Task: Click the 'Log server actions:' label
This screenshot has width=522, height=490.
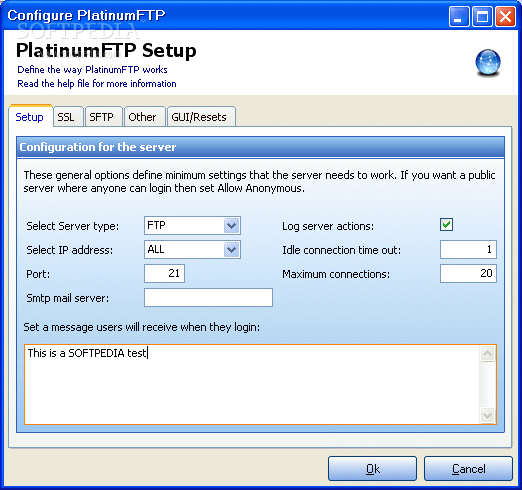Action: [x=328, y=226]
